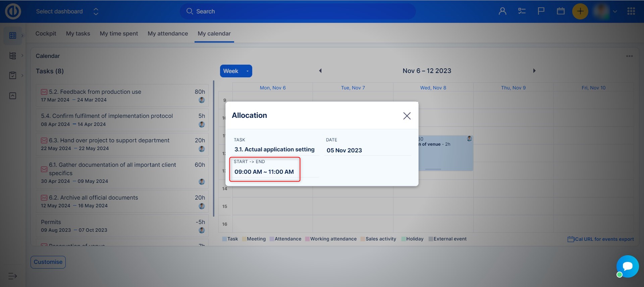
Task: Click the Search field in header
Action: (x=298, y=11)
